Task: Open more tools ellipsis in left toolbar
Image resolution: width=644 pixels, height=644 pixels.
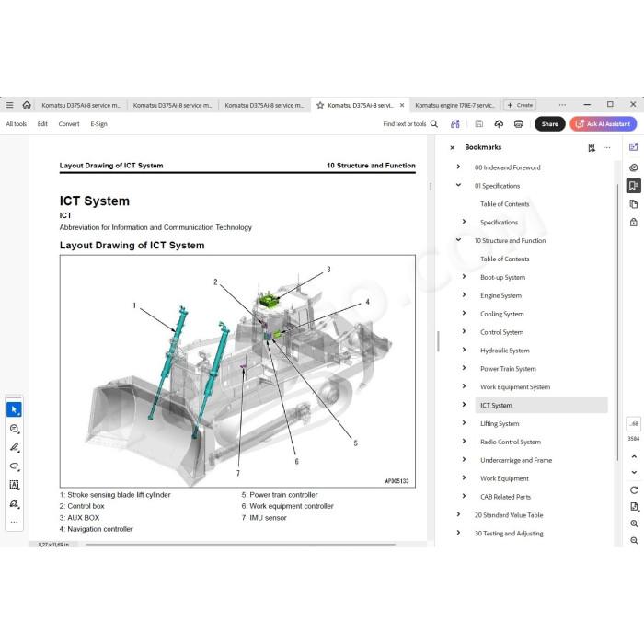Action: [x=15, y=522]
